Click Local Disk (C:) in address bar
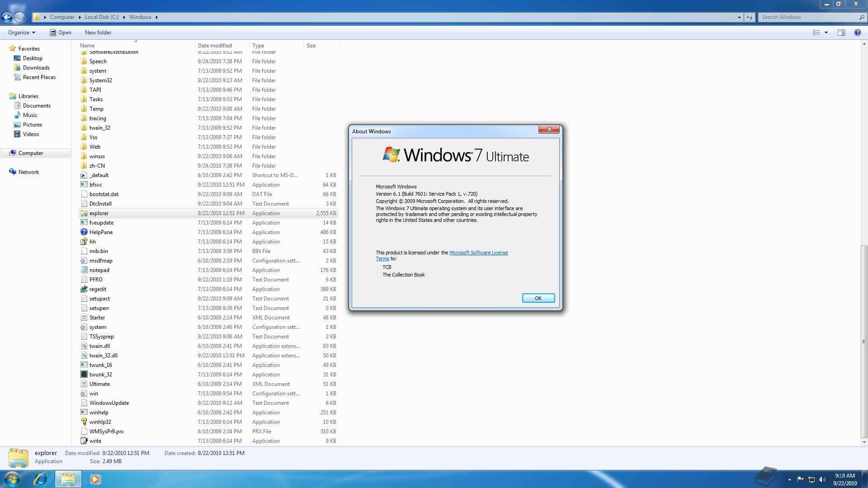 (102, 17)
